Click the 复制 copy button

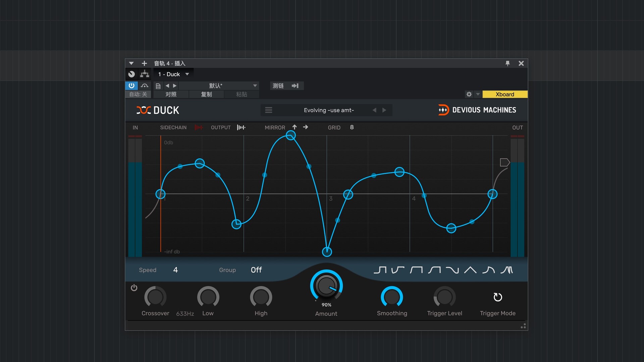pyautogui.click(x=206, y=95)
